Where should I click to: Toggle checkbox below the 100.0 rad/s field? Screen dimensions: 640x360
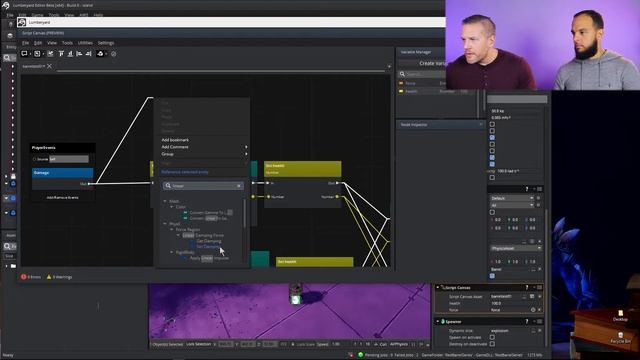pos(492,178)
